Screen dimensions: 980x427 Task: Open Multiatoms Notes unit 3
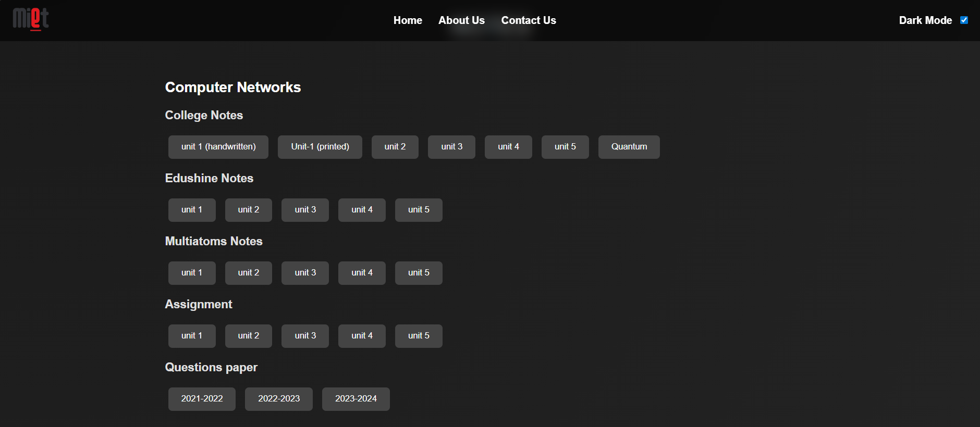click(305, 273)
